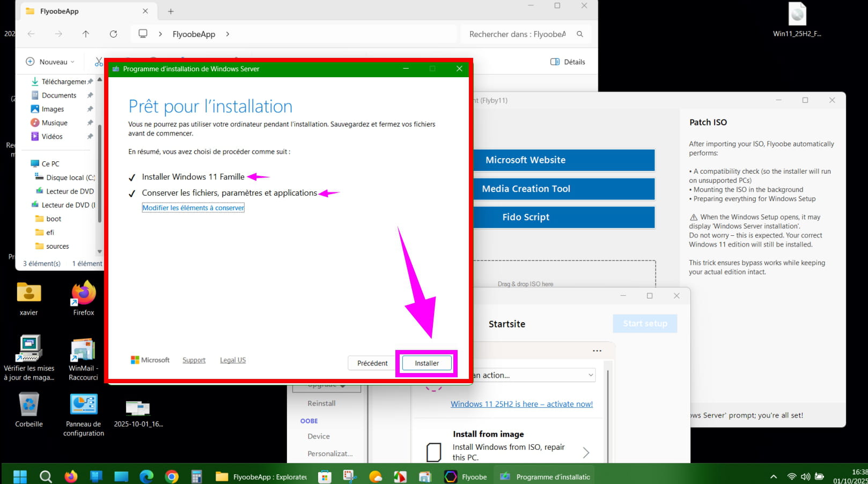Select the Reinstall item in the sidebar

pos(321,403)
